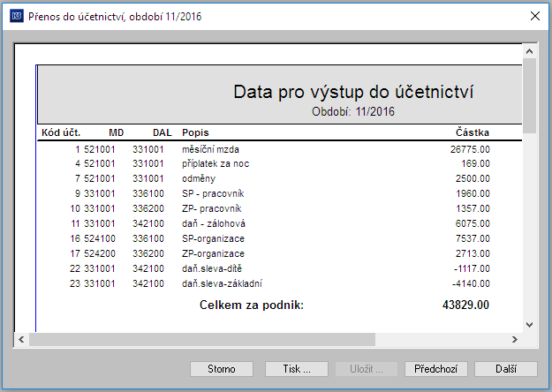Screen dimensions: 552x392
Task: Click the Popis column header
Action: click(195, 132)
